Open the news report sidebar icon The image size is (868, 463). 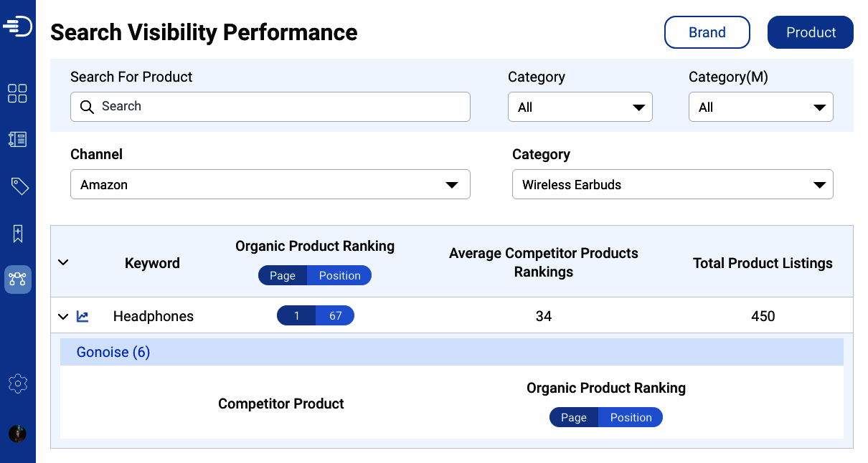coord(17,140)
